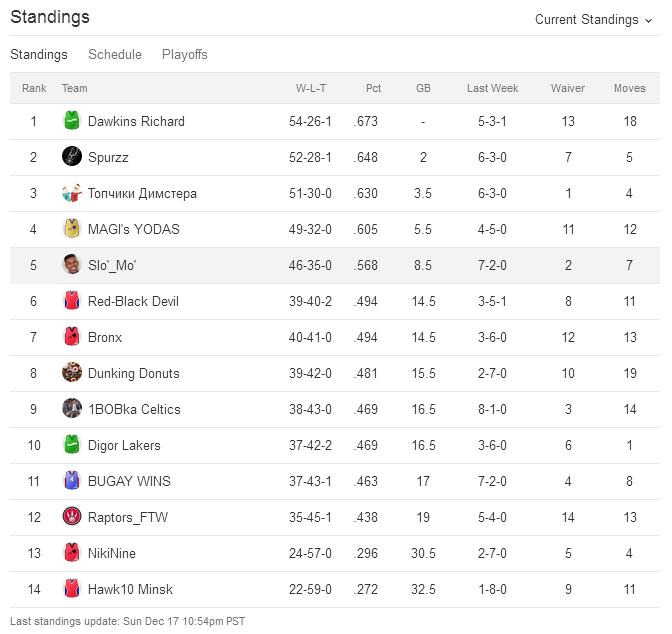Click the Waiver column header
Image resolution: width=672 pixels, height=634 pixels.
[568, 88]
